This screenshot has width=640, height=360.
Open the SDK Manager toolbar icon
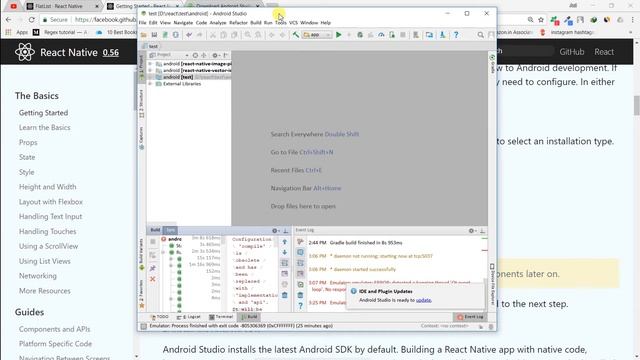tap(442, 35)
